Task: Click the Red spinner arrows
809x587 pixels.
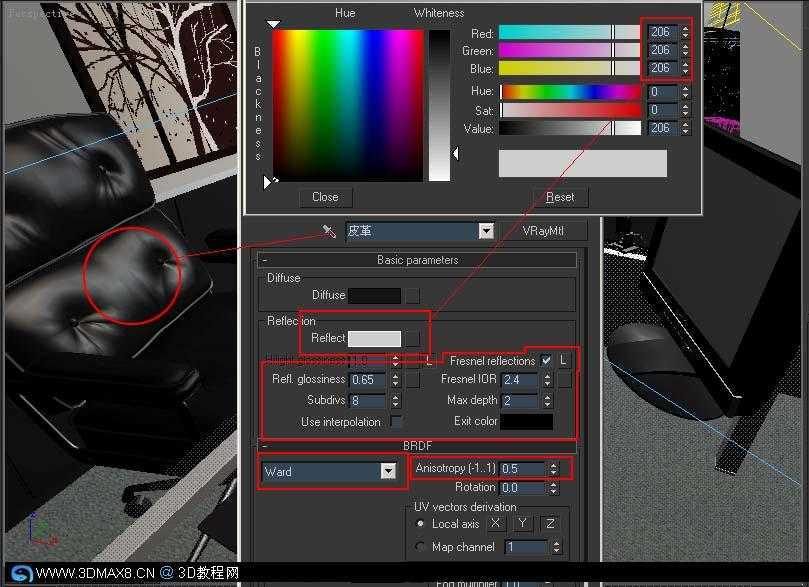Action: [x=685, y=32]
